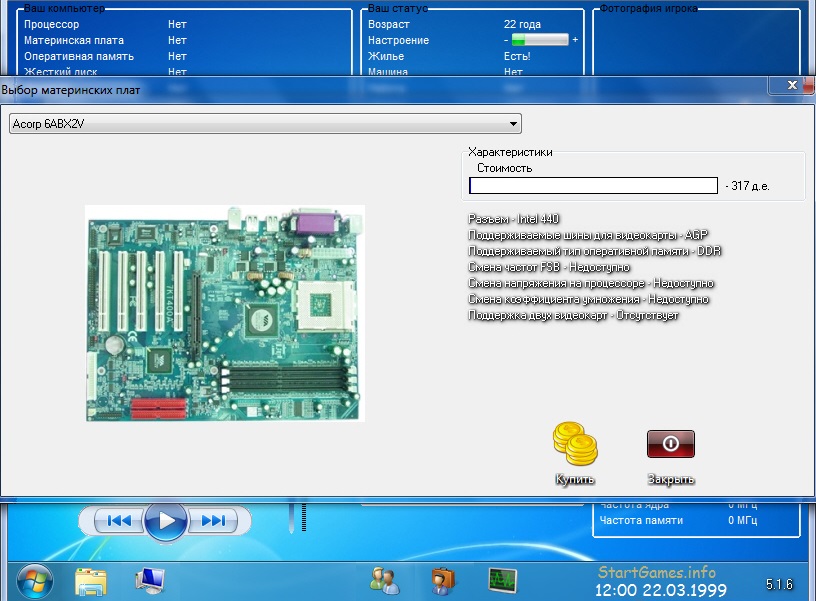The height and width of the screenshot is (601, 816).
Task: Open the folder explorer icon in taskbar
Action: coord(91,579)
